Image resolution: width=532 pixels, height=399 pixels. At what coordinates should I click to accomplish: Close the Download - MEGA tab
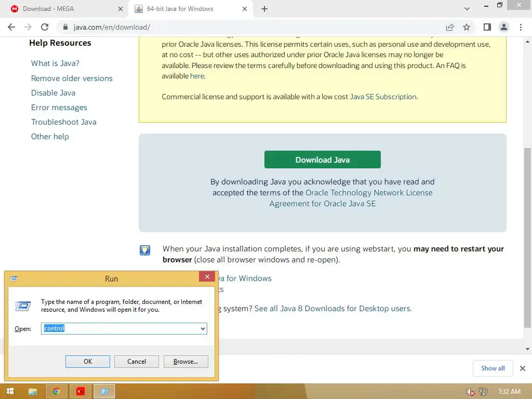pos(121,9)
